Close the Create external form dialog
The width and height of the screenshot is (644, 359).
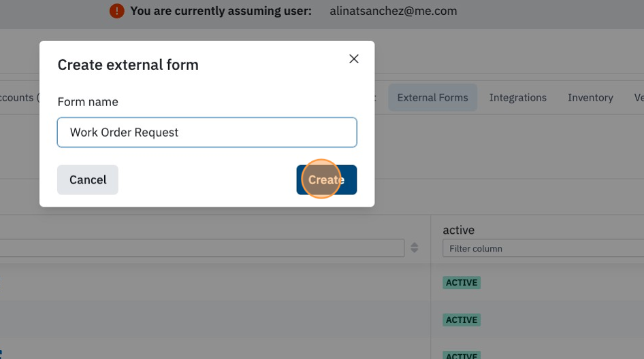pyautogui.click(x=353, y=58)
